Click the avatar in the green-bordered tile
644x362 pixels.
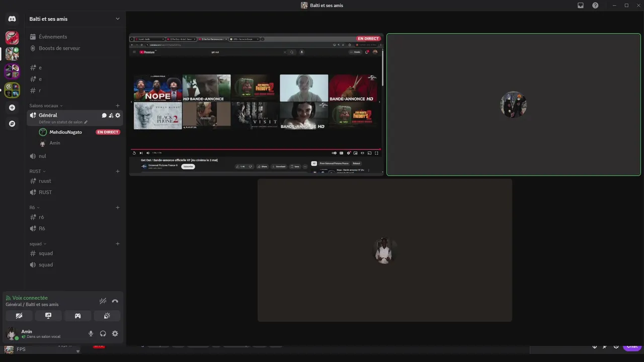(513, 105)
